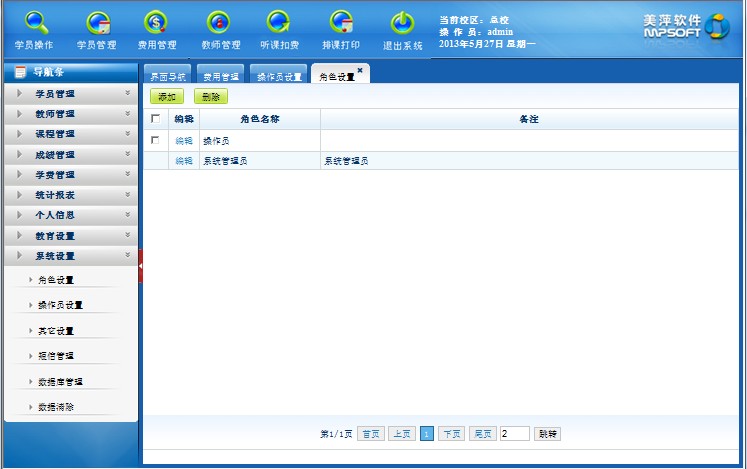Screen dimensions: 747x469
Task: Open the 学员操作 search icon
Action: 35,23
